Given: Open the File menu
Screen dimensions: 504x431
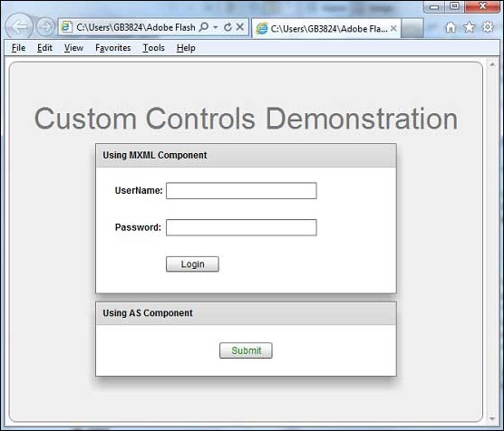Looking at the screenshot, I should [x=19, y=48].
